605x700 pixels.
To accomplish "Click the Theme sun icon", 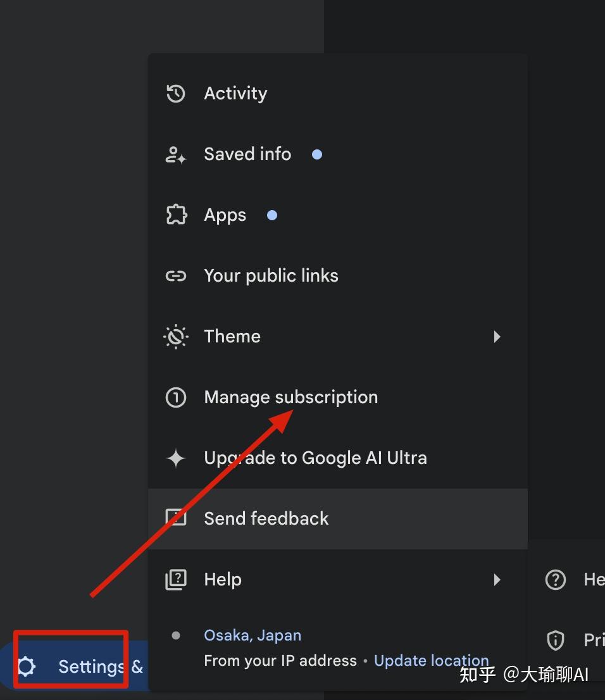I will [x=175, y=337].
